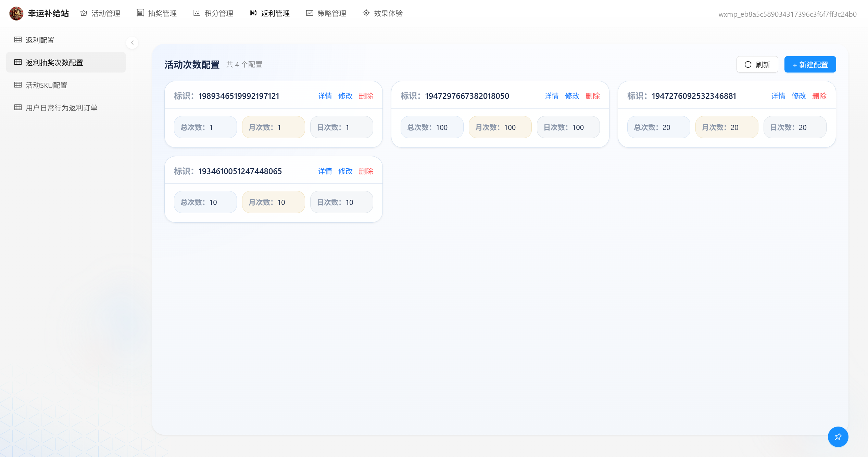The image size is (868, 457).
Task: Click the 幸运补给站 logo icon
Action: pos(16,13)
